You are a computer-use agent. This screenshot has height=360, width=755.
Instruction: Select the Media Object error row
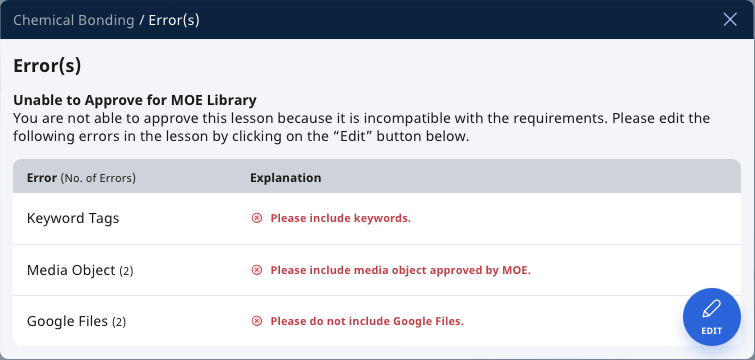tap(377, 270)
